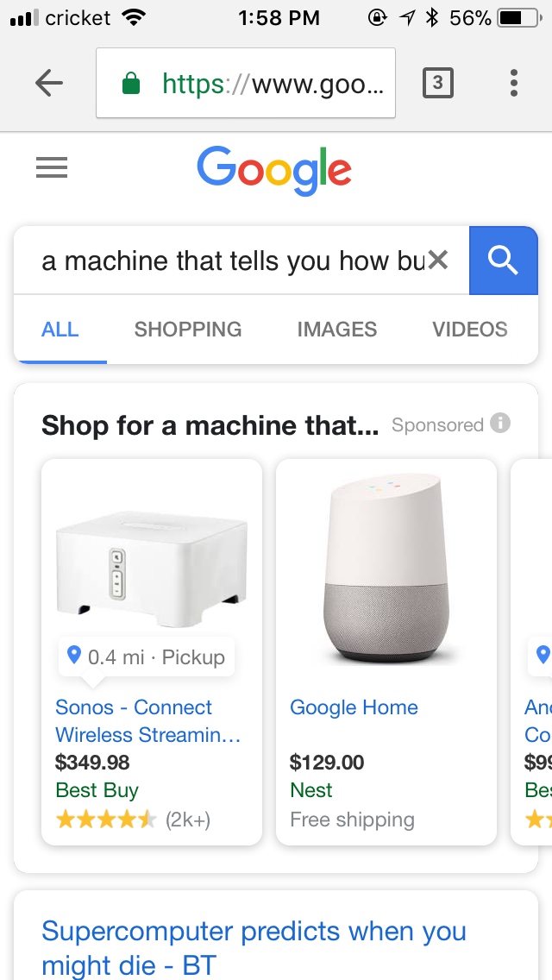The height and width of the screenshot is (980, 552).
Task: Switch to the VIDEOS tab
Action: point(470,329)
